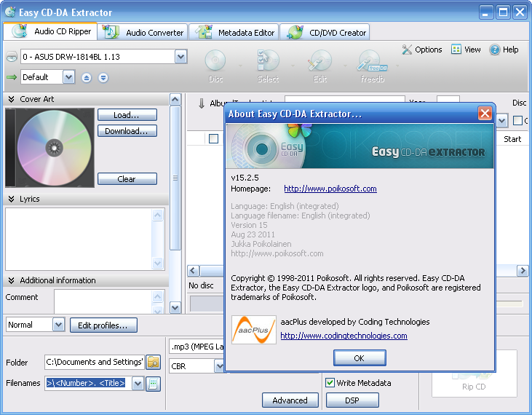Click in the Folder path field

tap(94, 362)
